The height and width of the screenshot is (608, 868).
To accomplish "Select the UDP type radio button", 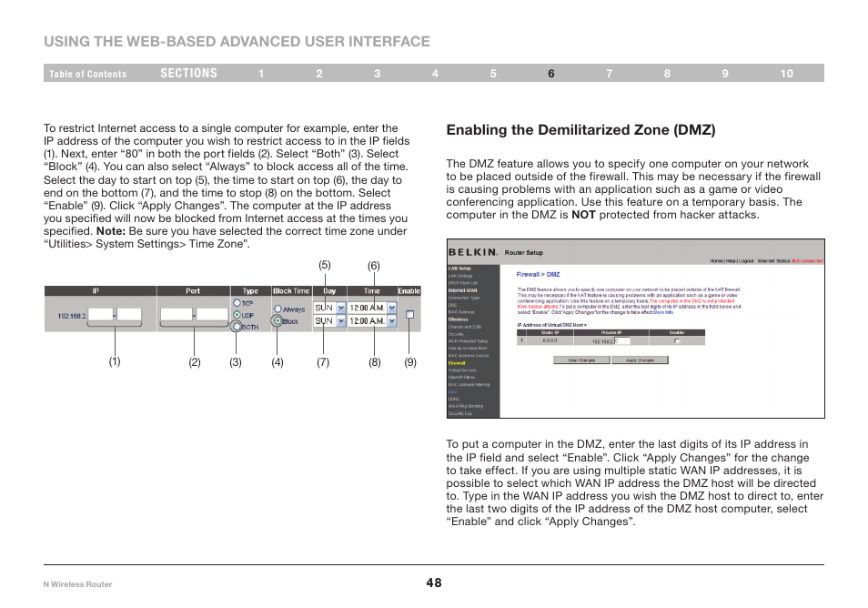I will 237,315.
